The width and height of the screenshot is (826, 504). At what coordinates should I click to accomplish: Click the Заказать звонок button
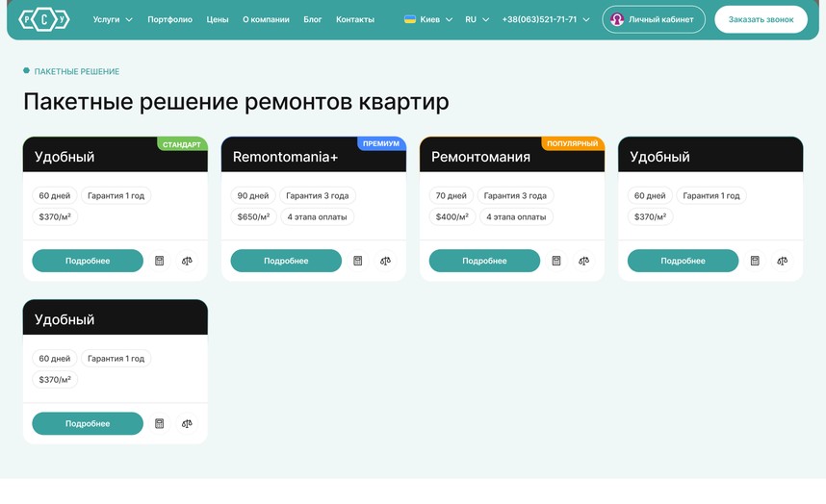(x=761, y=19)
